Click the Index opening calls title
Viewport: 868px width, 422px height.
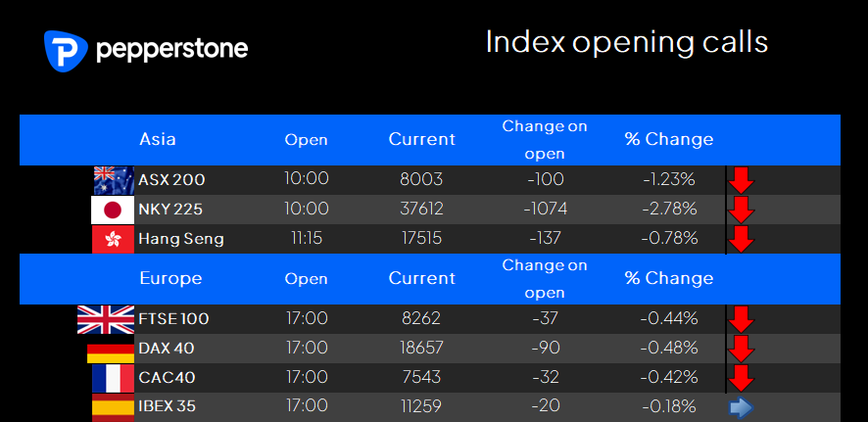[x=627, y=42]
